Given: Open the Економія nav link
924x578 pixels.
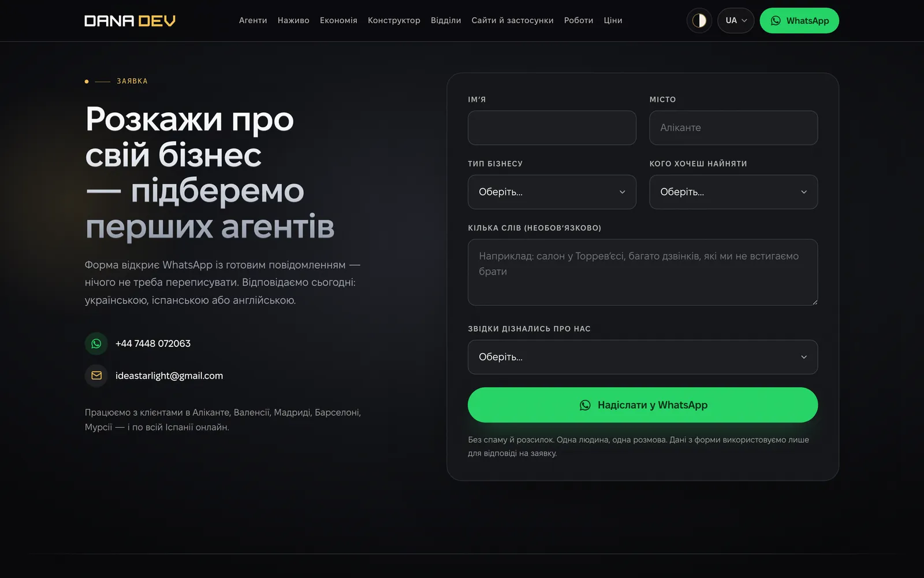Looking at the screenshot, I should [338, 20].
